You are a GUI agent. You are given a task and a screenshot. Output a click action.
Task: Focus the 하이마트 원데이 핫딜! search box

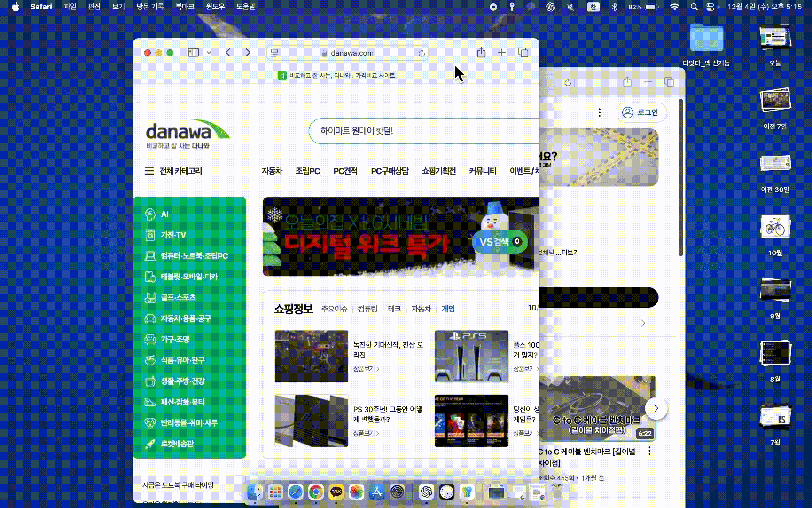pyautogui.click(x=424, y=131)
